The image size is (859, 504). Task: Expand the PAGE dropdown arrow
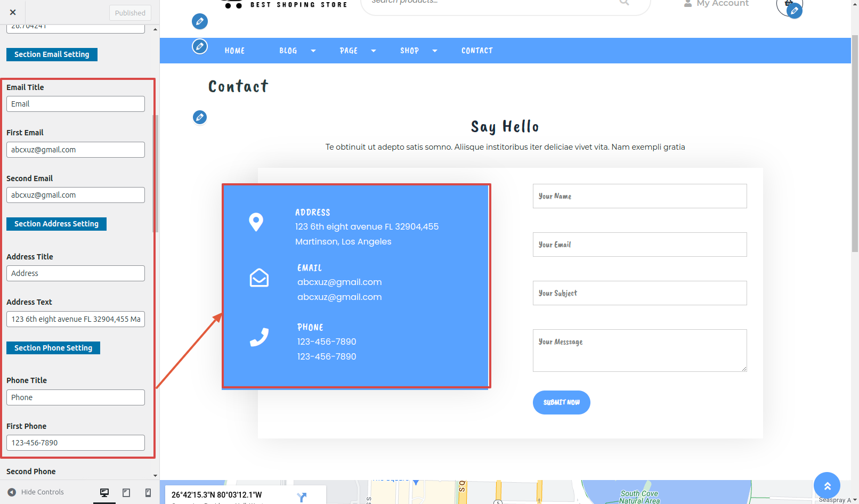374,51
